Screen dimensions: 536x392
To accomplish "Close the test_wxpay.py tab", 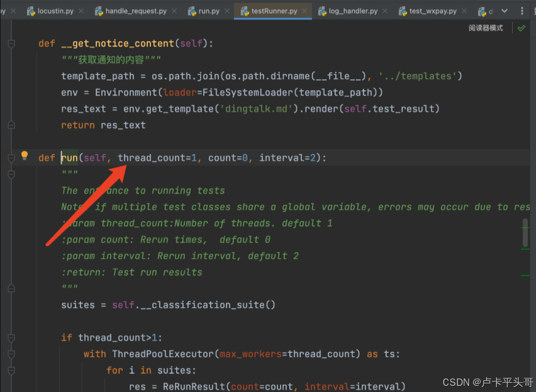I will (x=464, y=11).
